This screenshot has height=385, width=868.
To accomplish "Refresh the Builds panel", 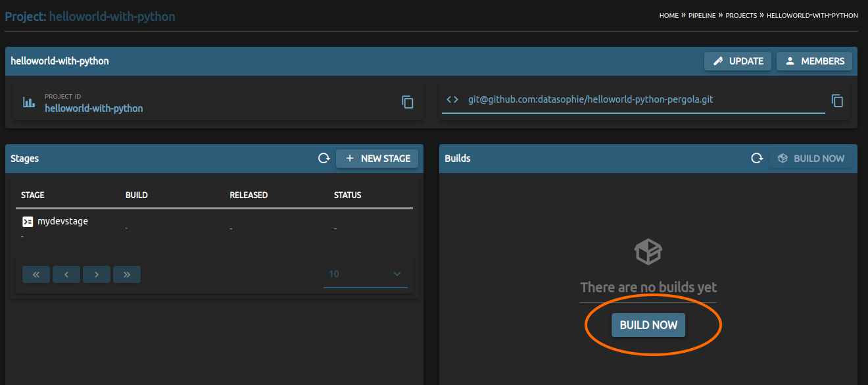I will 758,159.
